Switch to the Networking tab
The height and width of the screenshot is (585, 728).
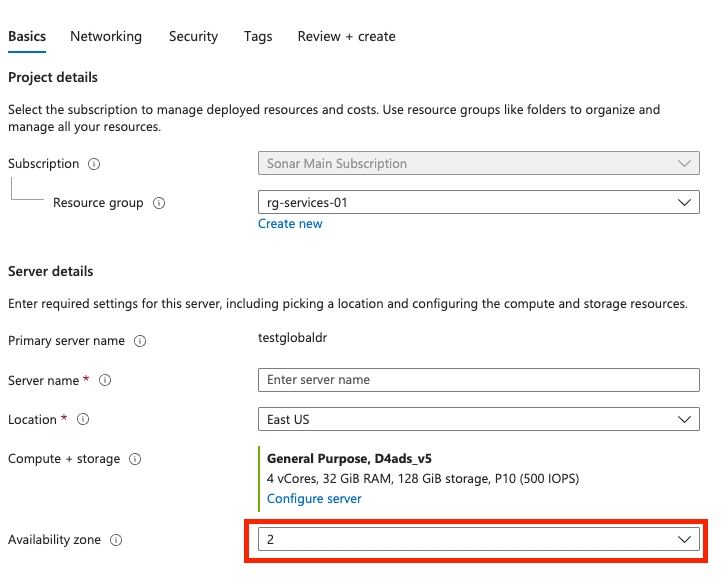tap(106, 36)
